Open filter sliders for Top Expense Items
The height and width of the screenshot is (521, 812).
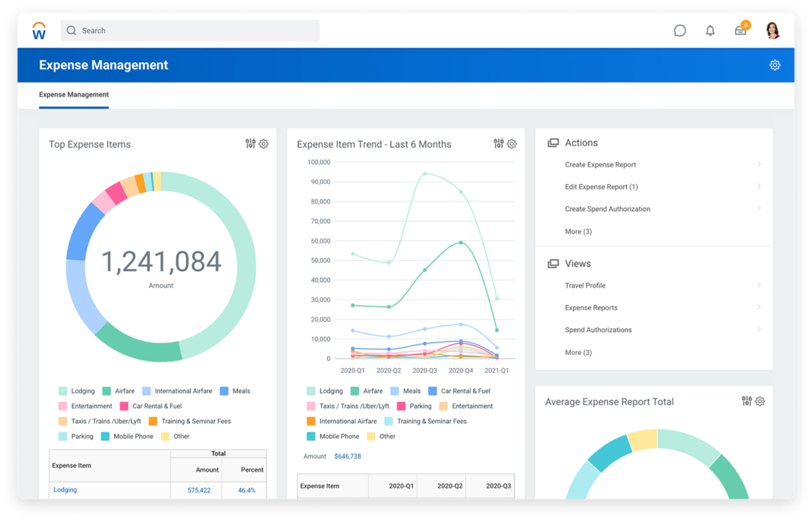[250, 144]
